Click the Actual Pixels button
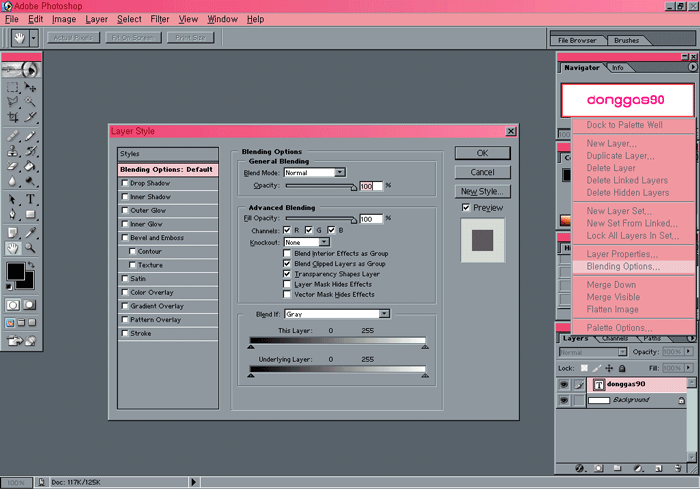Viewport: 700px width, 489px height. 73,38
